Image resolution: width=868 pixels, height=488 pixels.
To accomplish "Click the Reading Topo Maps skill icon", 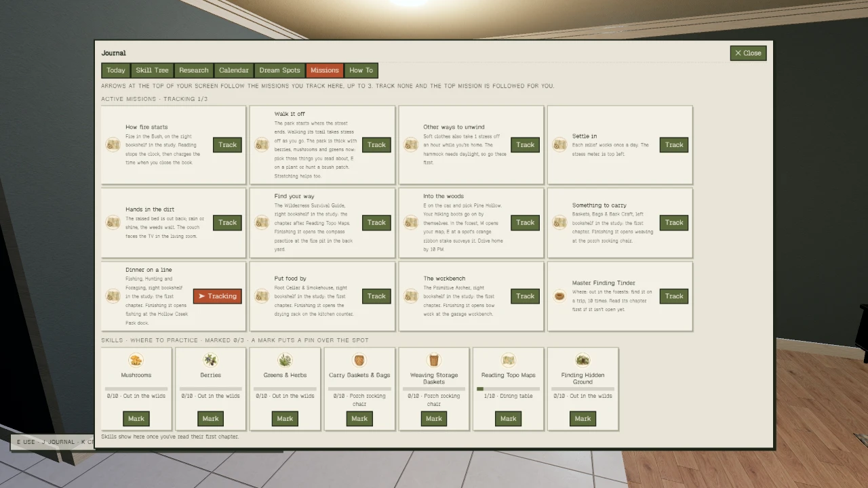I will coord(509,360).
